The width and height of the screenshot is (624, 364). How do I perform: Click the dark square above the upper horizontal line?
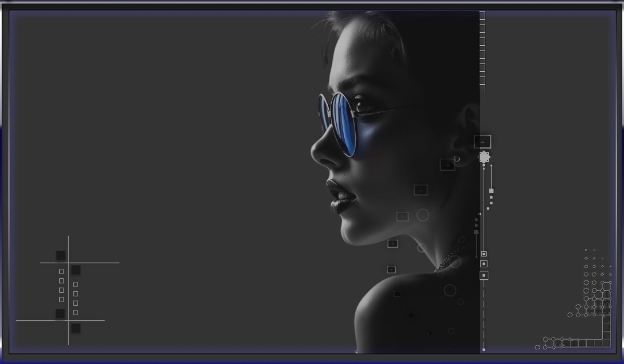coord(61,255)
